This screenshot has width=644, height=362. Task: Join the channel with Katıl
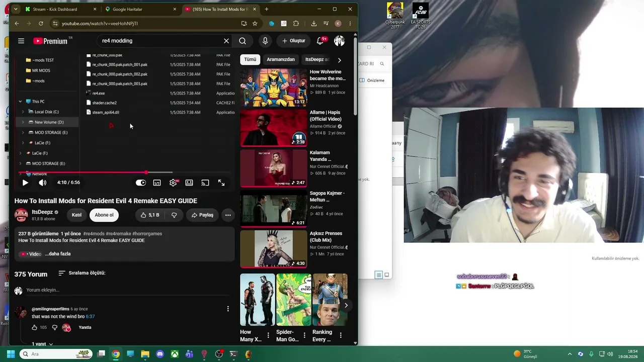76,215
